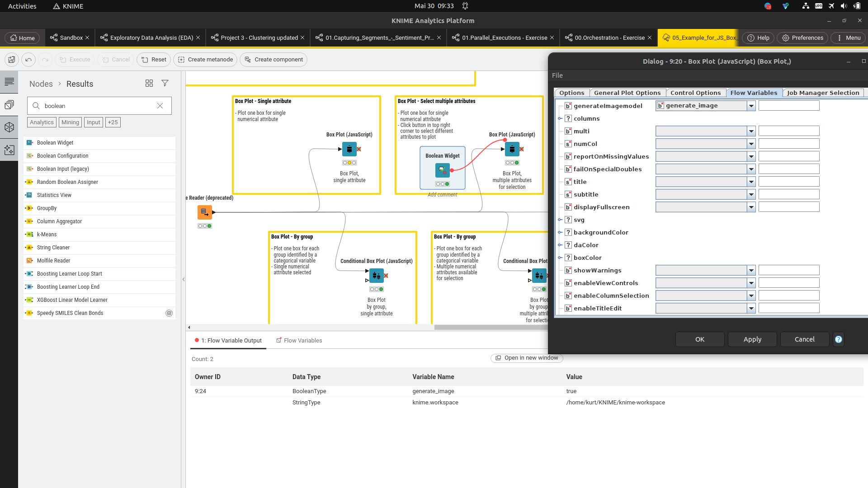
Task: Switch to Flow Variables bottom tab
Action: 299,341
